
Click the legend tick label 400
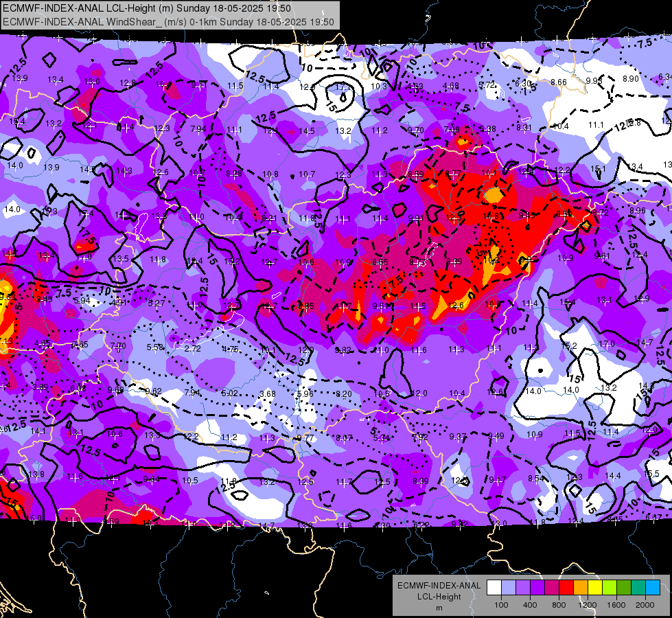click(530, 605)
